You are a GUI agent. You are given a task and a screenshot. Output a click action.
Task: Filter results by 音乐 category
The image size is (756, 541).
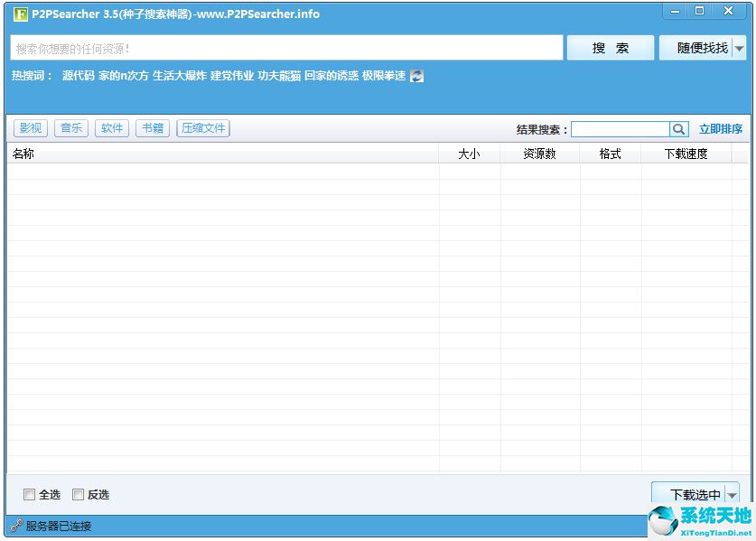71,128
